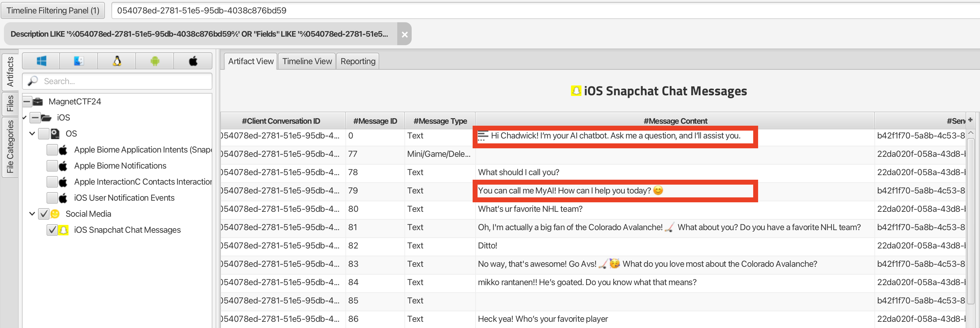Image resolution: width=980 pixels, height=328 pixels.
Task: Collapse the MagnetCTF24 case node
Action: point(27,101)
